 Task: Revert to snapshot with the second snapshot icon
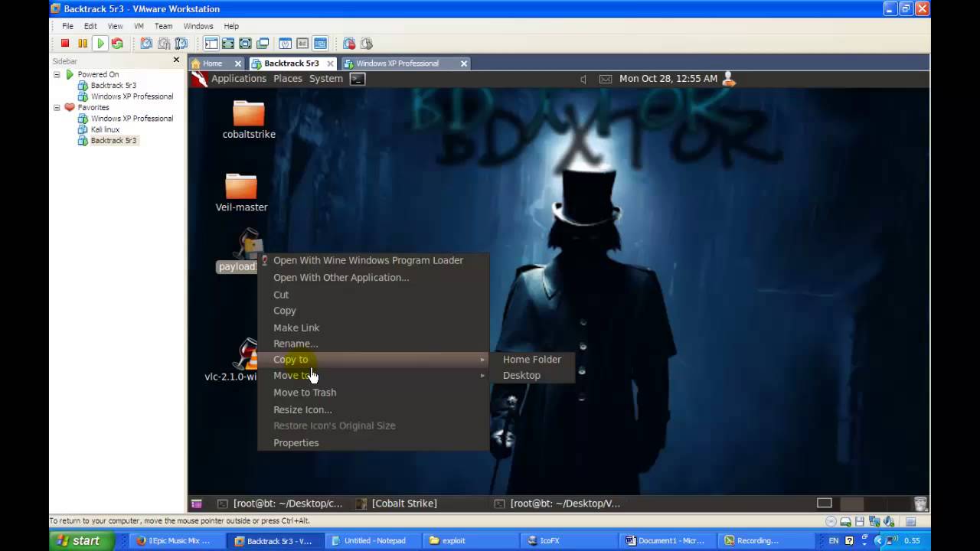coord(164,44)
